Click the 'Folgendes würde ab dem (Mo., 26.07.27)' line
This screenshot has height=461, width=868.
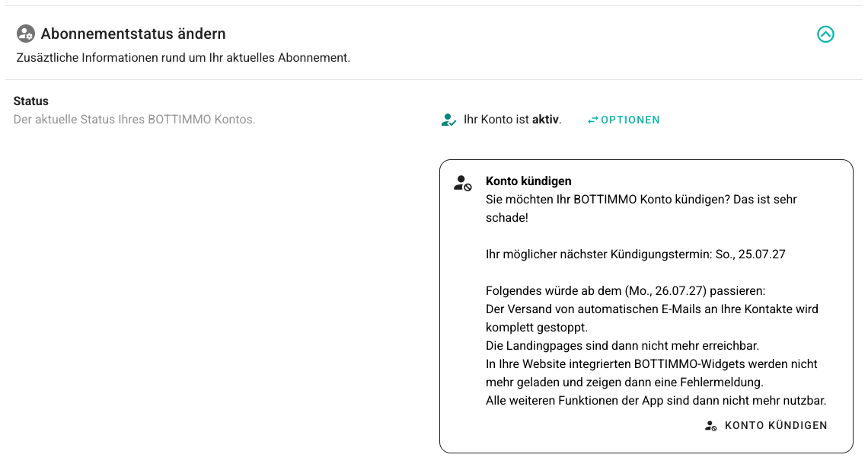(624, 291)
